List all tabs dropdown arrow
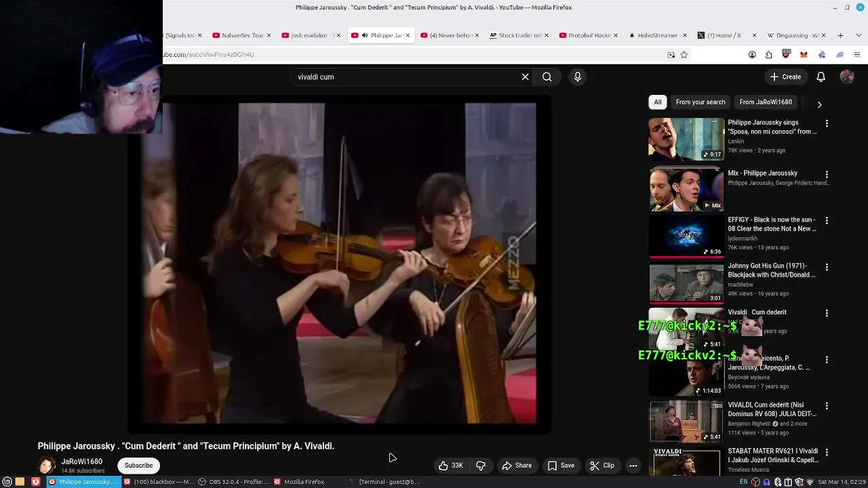Image resolution: width=868 pixels, height=488 pixels. (858, 35)
